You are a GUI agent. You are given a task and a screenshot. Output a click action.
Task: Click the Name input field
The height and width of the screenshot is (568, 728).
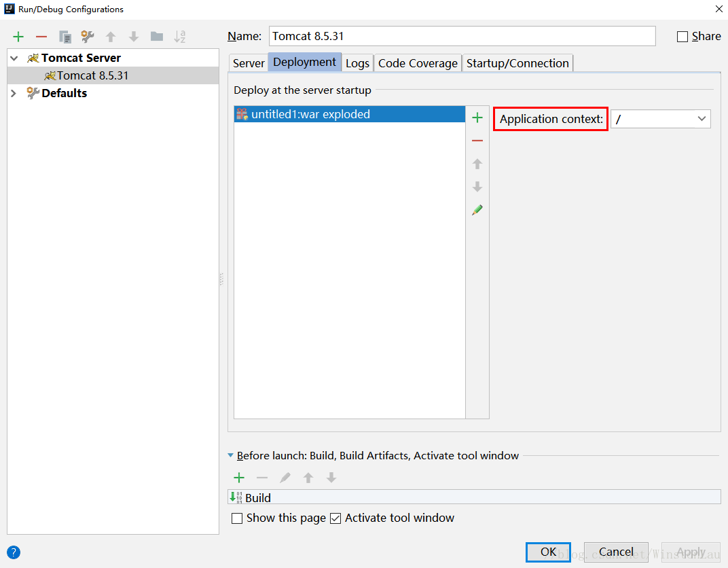tap(462, 36)
